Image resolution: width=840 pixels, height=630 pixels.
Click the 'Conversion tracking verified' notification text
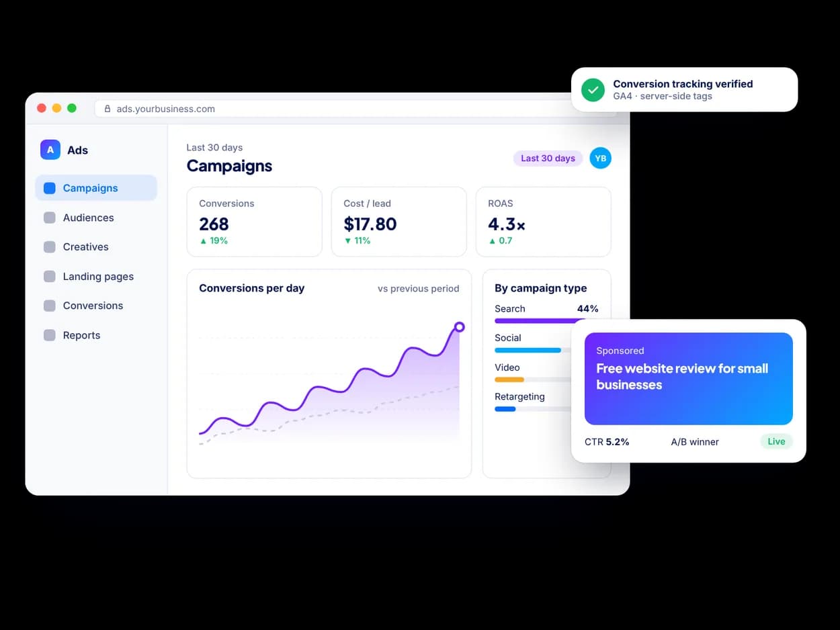(x=683, y=84)
